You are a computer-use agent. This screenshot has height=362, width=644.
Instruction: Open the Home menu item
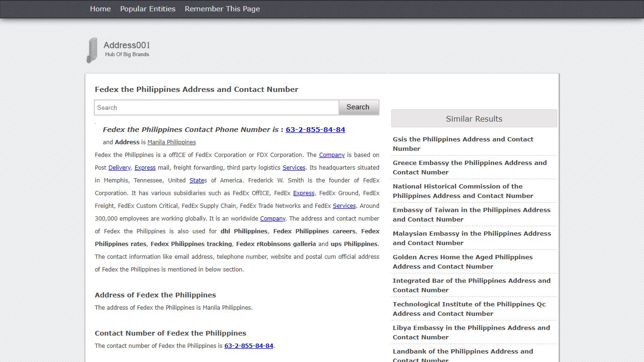pos(100,9)
